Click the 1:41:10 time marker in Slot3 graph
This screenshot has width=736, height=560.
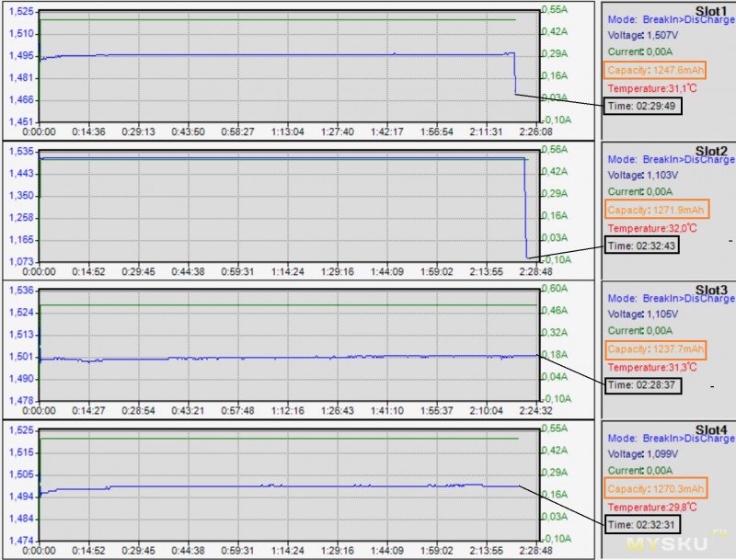[386, 411]
